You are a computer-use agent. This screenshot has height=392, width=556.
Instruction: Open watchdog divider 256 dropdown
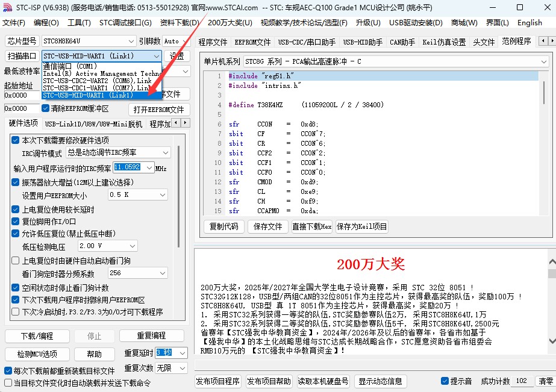tap(137, 273)
